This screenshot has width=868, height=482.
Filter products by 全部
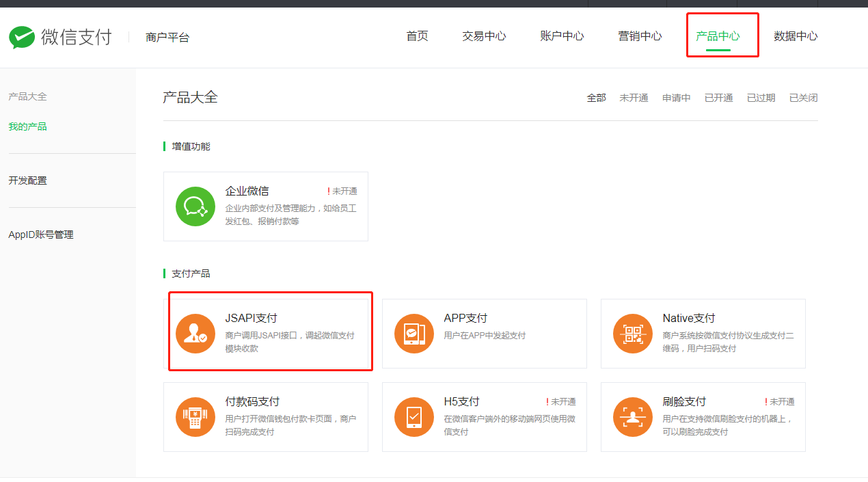point(596,98)
